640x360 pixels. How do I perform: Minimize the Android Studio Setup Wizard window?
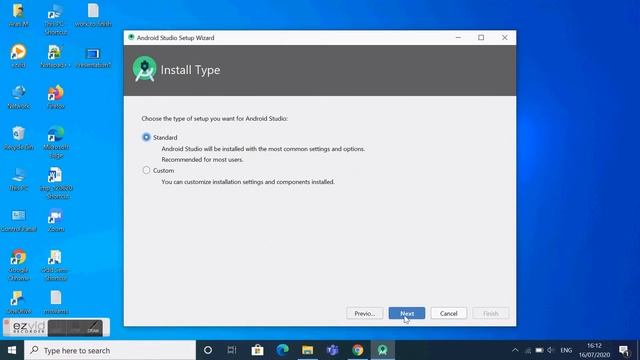tap(458, 38)
